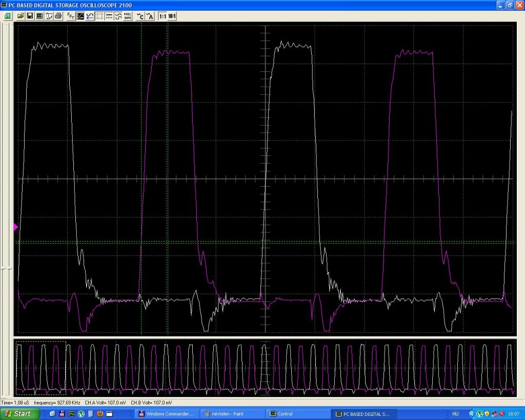Click the floppy icon in quick launch

coord(62,414)
